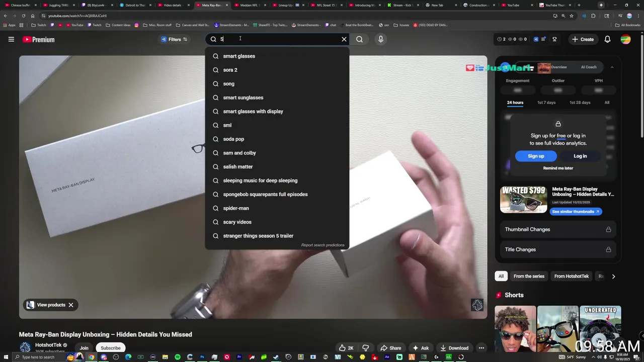Dismiss the View products overlay
Image resolution: width=644 pixels, height=362 pixels.
point(71,305)
